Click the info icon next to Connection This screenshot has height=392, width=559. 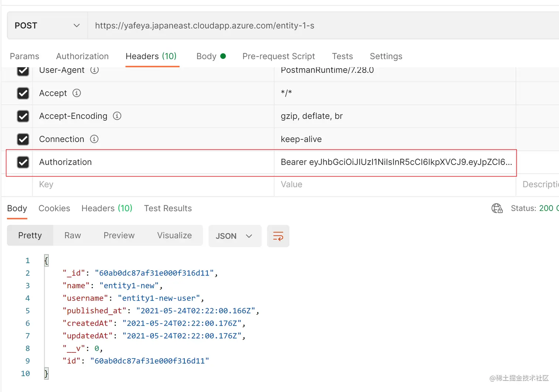pyautogui.click(x=94, y=139)
